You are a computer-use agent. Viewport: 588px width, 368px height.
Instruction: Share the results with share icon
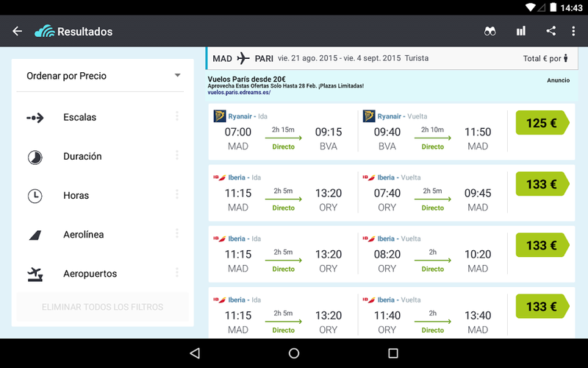pyautogui.click(x=551, y=31)
